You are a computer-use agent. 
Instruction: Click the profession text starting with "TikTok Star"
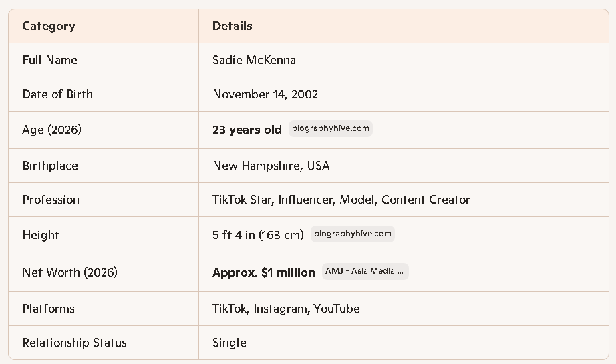[341, 200]
